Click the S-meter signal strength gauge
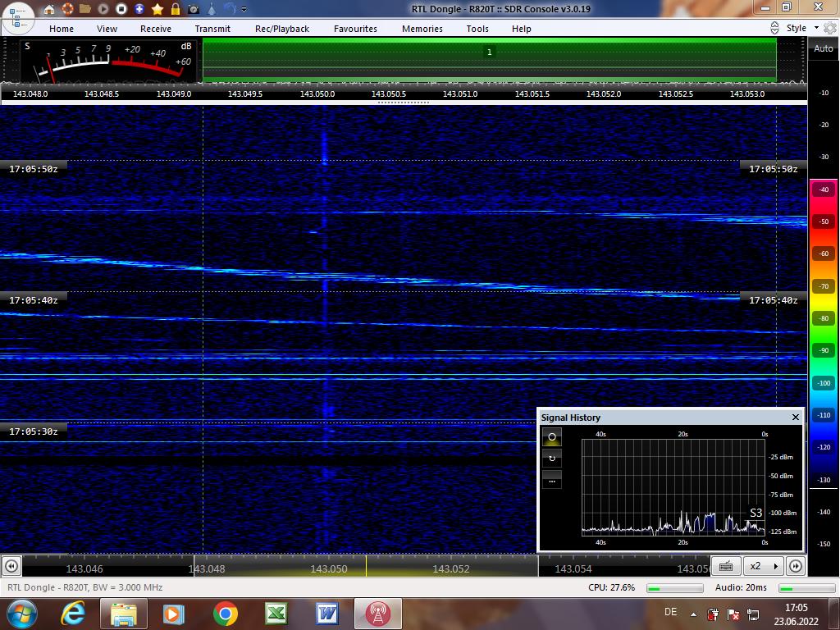840x630 pixels. click(x=109, y=61)
